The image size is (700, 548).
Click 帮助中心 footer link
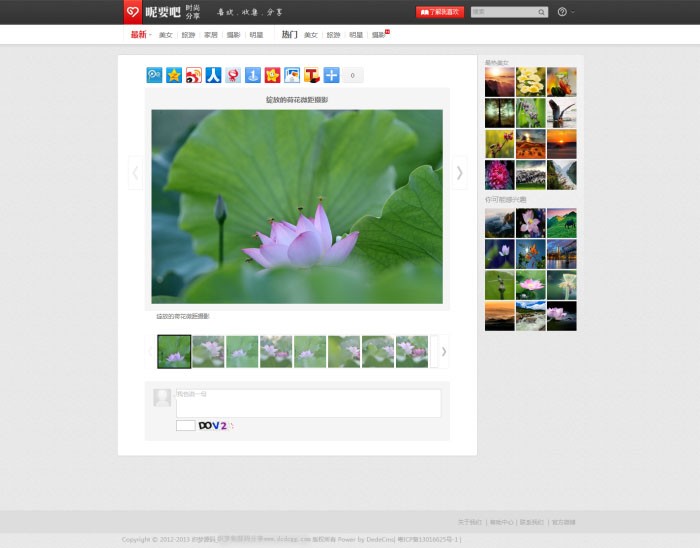(x=501, y=522)
